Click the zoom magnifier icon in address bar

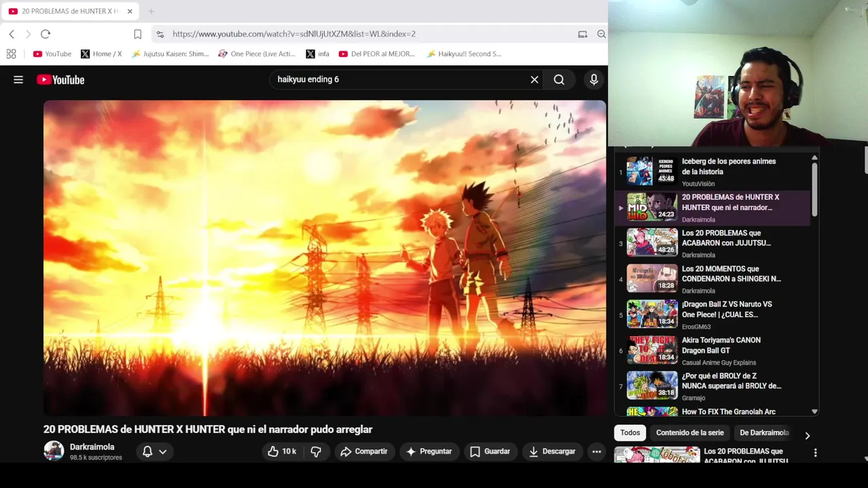click(x=601, y=34)
